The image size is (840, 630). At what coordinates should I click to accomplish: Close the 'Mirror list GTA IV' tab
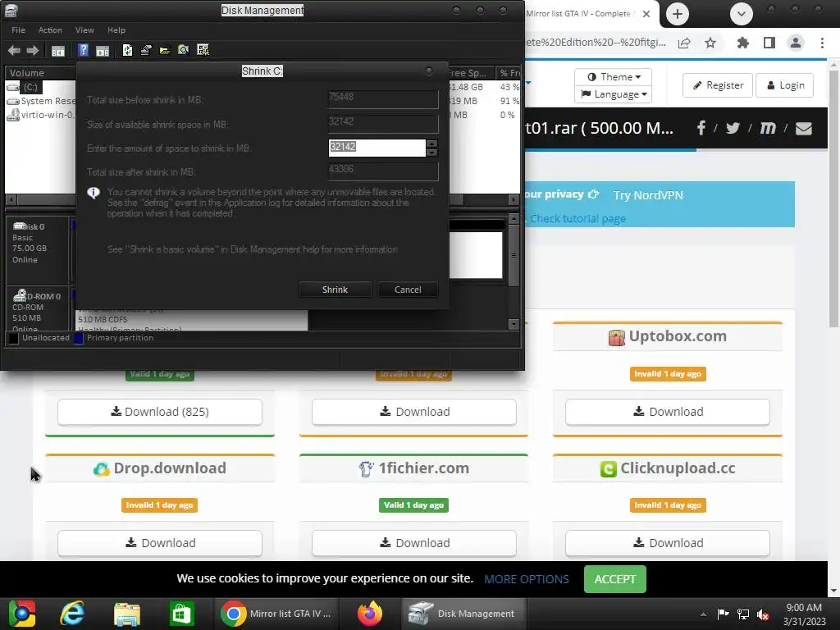[646, 14]
